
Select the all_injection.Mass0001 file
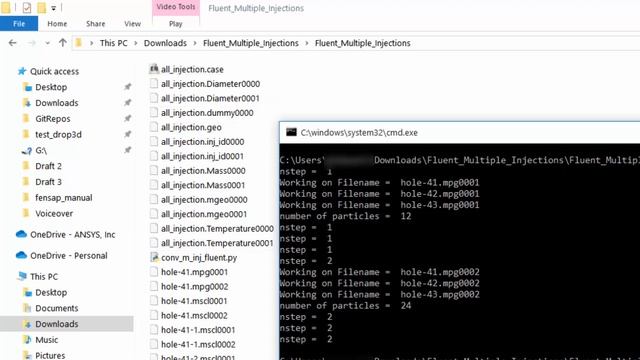[203, 185]
